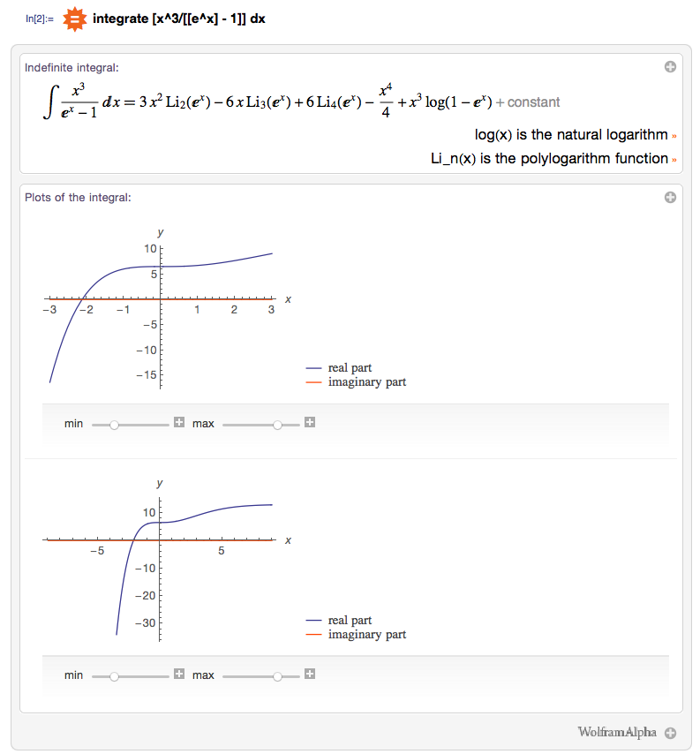Click the max slider handle of upper plot

(x=278, y=425)
